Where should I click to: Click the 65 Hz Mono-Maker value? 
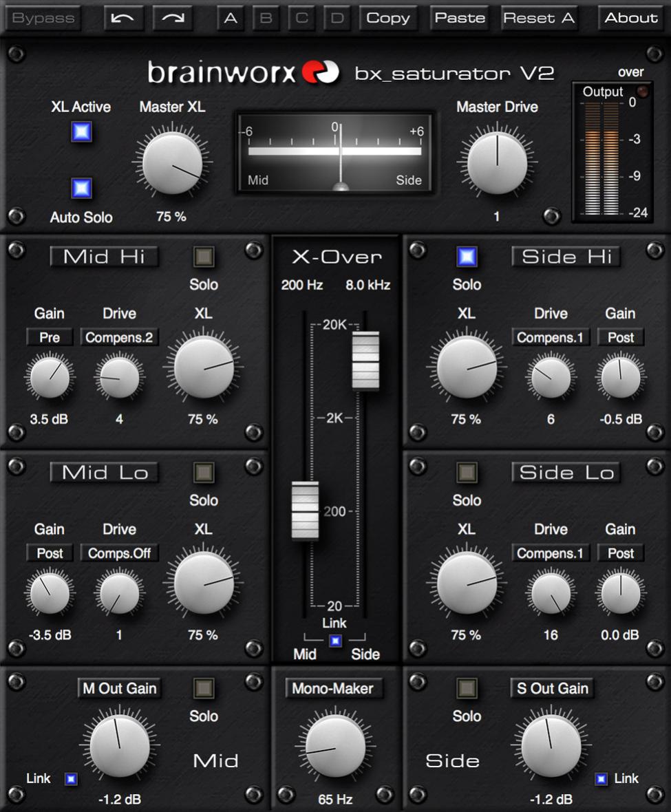coord(336,799)
